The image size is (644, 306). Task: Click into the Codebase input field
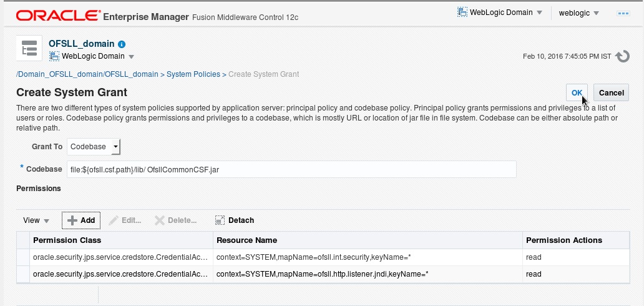[291, 169]
